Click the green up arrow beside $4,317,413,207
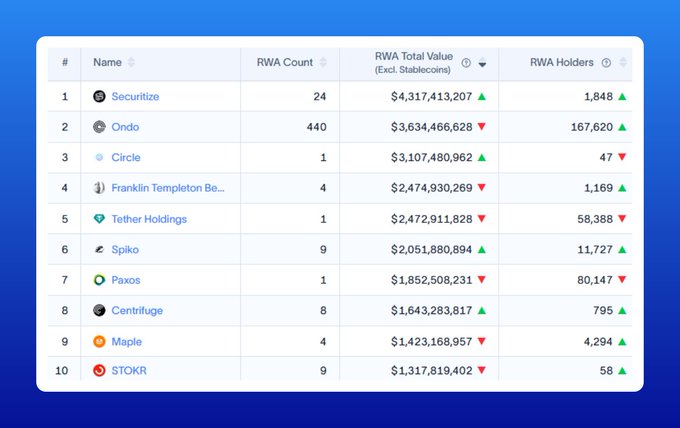 tap(482, 96)
